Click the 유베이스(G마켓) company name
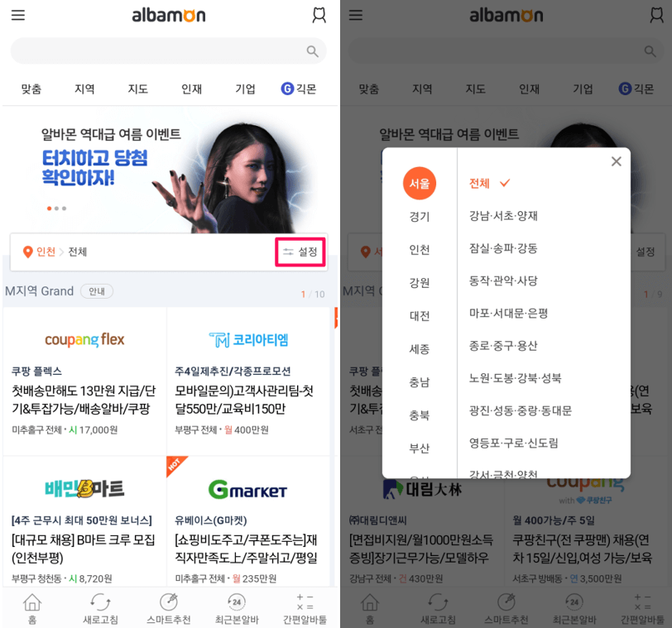This screenshot has height=628, width=672. 210,520
